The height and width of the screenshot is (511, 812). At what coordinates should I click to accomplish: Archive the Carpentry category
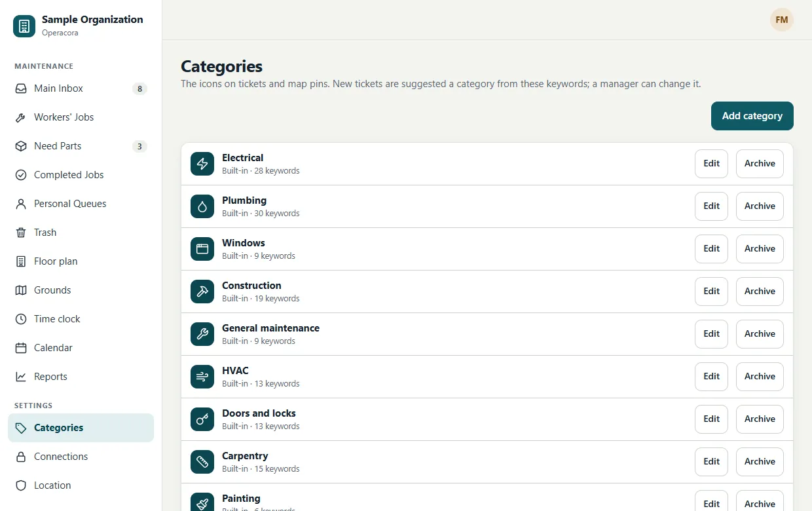click(760, 462)
